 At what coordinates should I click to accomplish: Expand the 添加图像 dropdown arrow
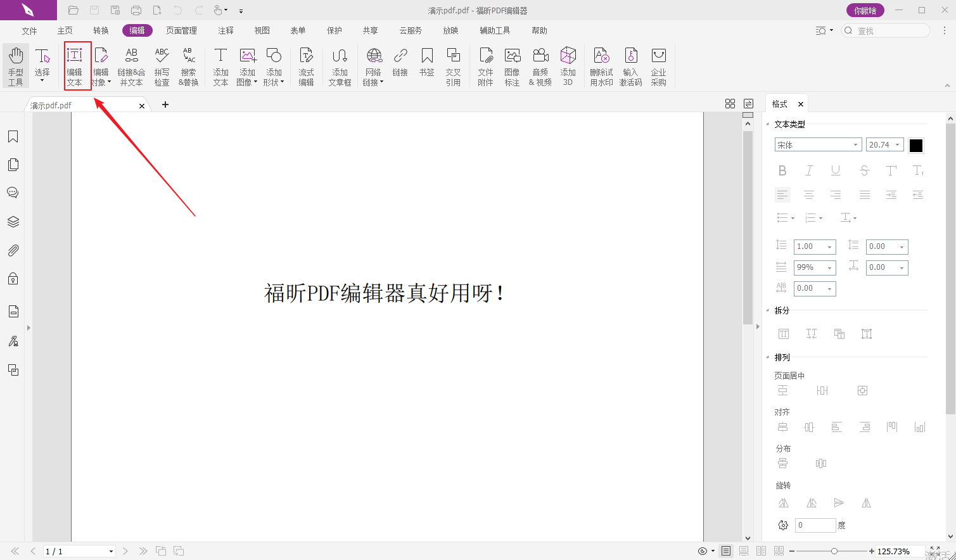click(x=255, y=82)
